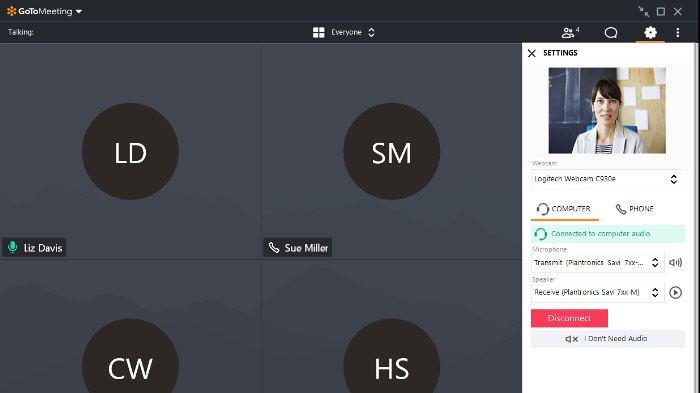The image size is (700, 393).
Task: Open the more options kebab menu
Action: pos(678,32)
